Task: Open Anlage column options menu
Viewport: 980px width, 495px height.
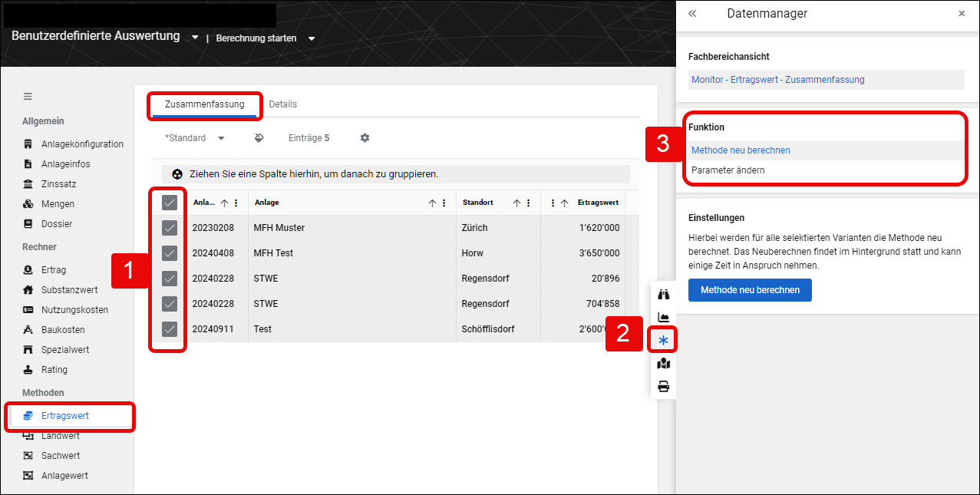Action: point(444,203)
